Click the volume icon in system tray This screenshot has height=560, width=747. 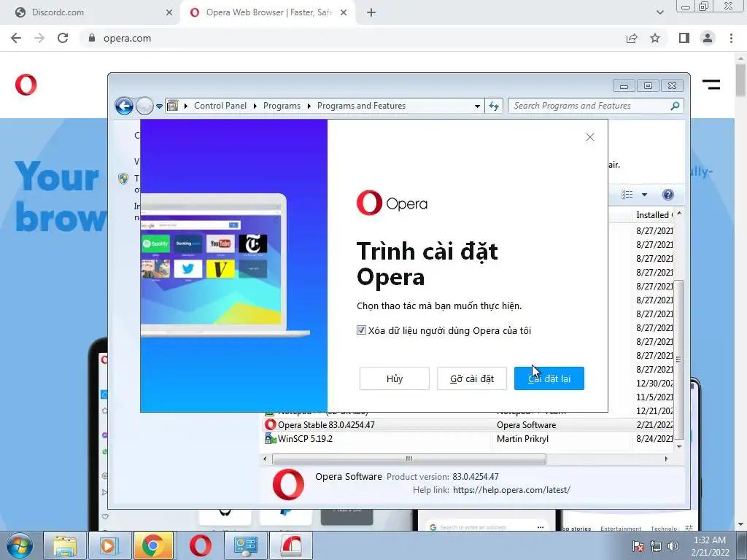(673, 546)
